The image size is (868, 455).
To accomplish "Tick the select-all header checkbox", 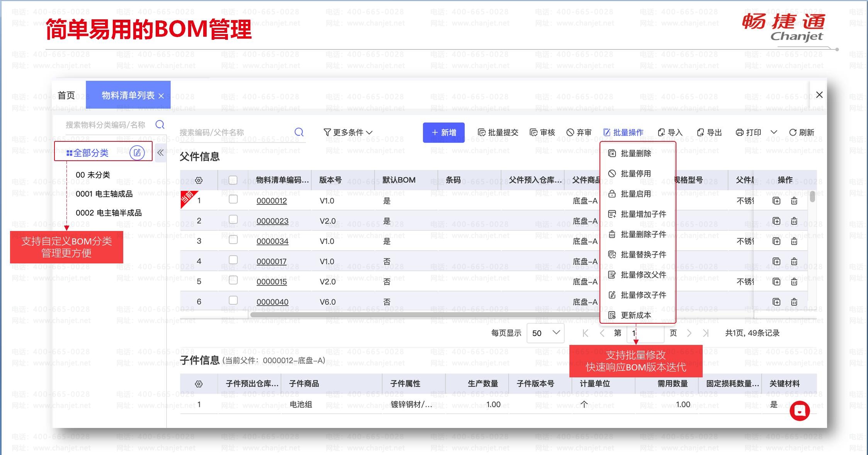I will coord(233,180).
